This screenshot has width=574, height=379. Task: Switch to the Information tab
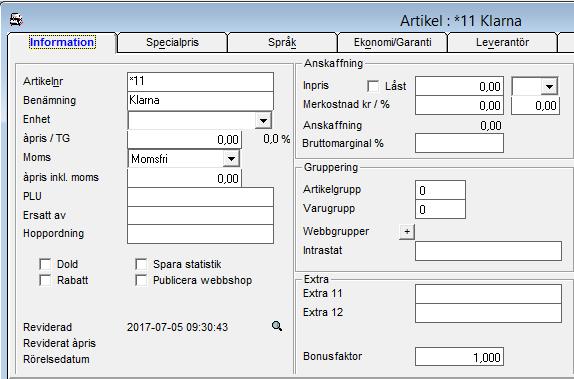click(62, 42)
